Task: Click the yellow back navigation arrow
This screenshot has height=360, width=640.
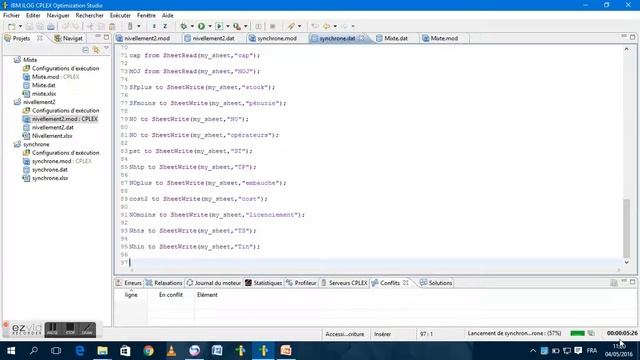Action: pyautogui.click(x=327, y=27)
